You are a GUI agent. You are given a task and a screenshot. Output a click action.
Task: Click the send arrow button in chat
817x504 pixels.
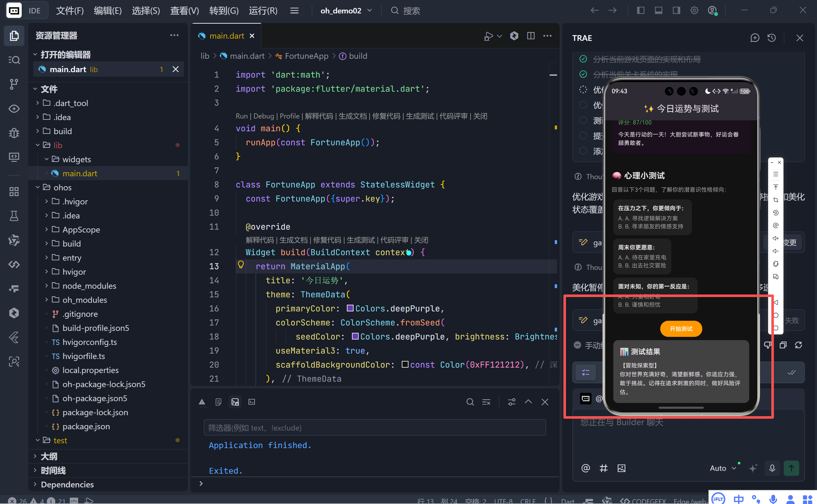point(791,468)
